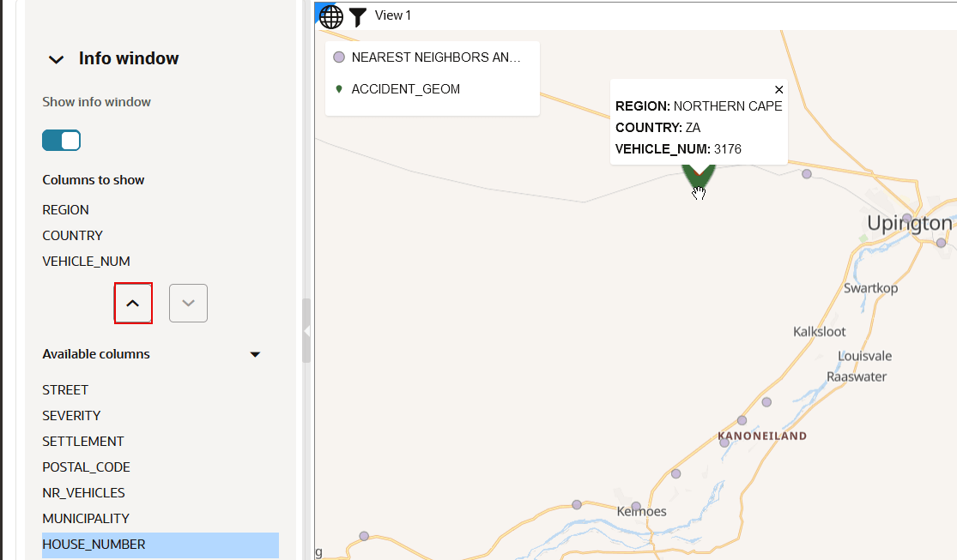Collapse the Info window section
957x560 pixels.
click(56, 59)
